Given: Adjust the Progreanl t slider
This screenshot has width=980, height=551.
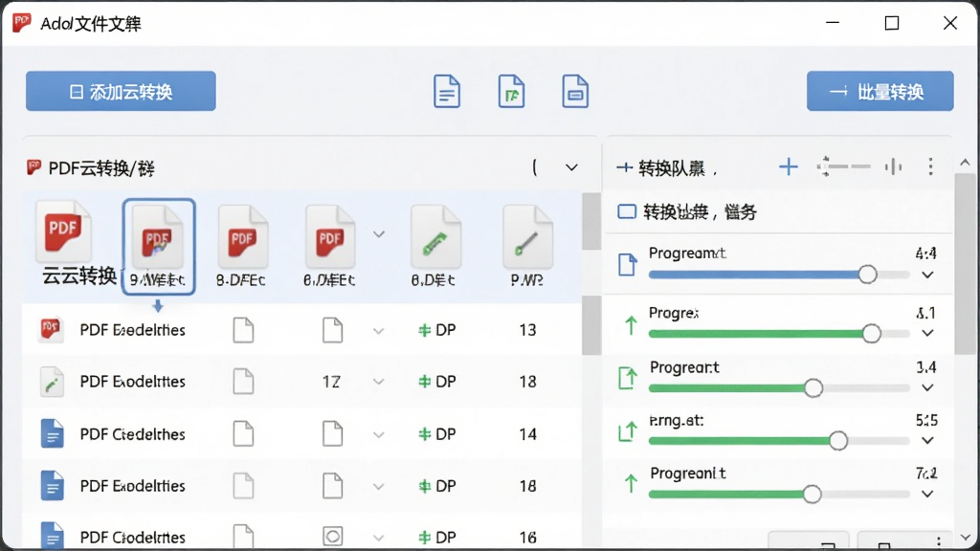Looking at the screenshot, I should 779,495.
